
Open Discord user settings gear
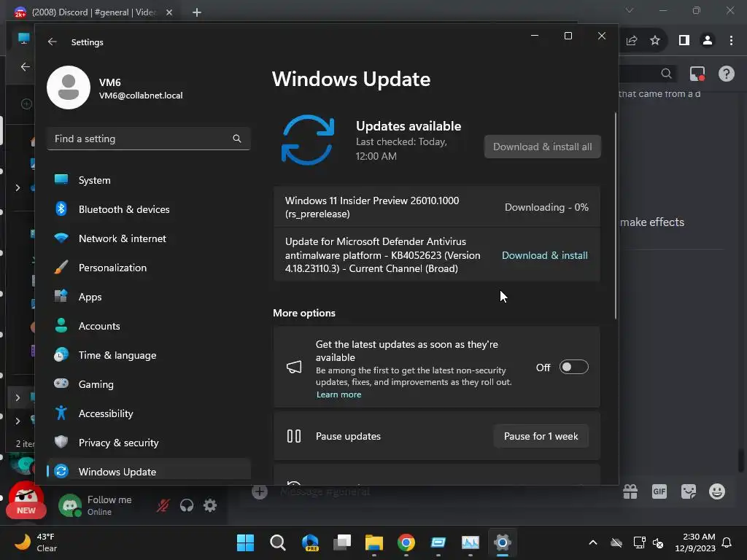(x=210, y=505)
